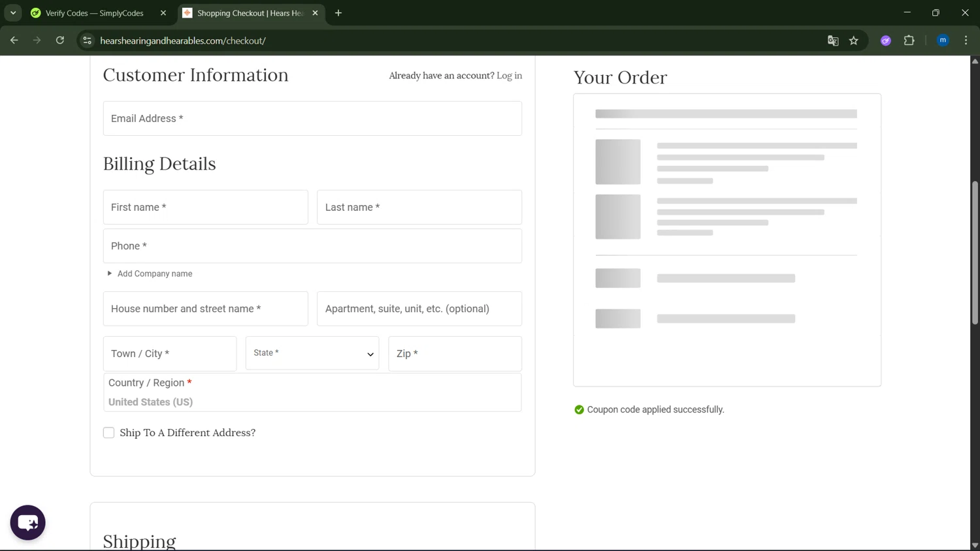Image resolution: width=980 pixels, height=551 pixels.
Task: Bookmark this page with the star
Action: pyautogui.click(x=854, y=40)
